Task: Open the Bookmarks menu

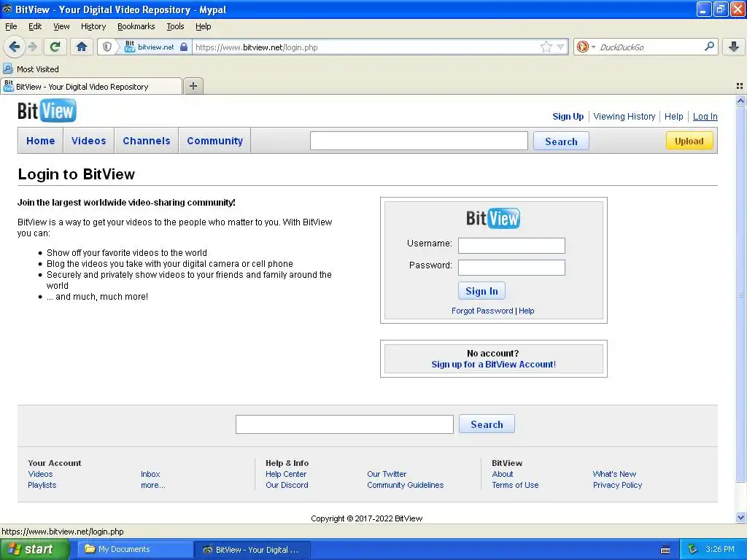Action: 136,26
